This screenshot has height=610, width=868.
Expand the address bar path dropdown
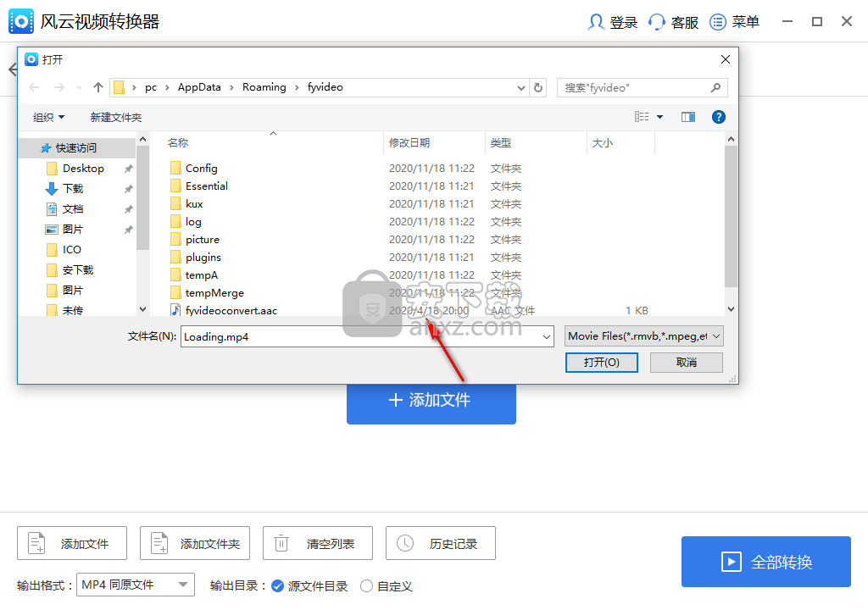tap(521, 87)
